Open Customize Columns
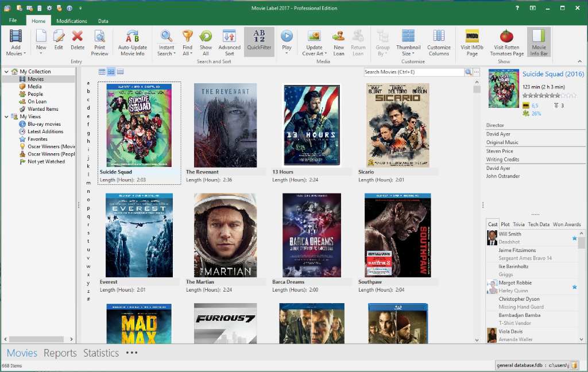 [439, 42]
